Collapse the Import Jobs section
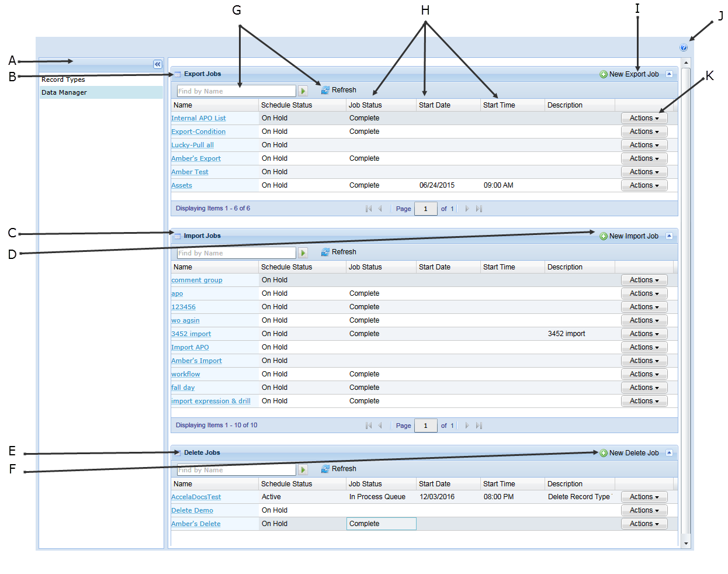The width and height of the screenshot is (728, 574). pos(669,236)
